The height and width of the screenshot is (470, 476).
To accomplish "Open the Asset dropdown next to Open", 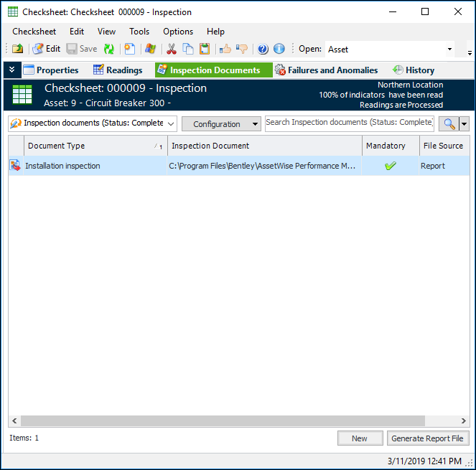I will (x=449, y=50).
